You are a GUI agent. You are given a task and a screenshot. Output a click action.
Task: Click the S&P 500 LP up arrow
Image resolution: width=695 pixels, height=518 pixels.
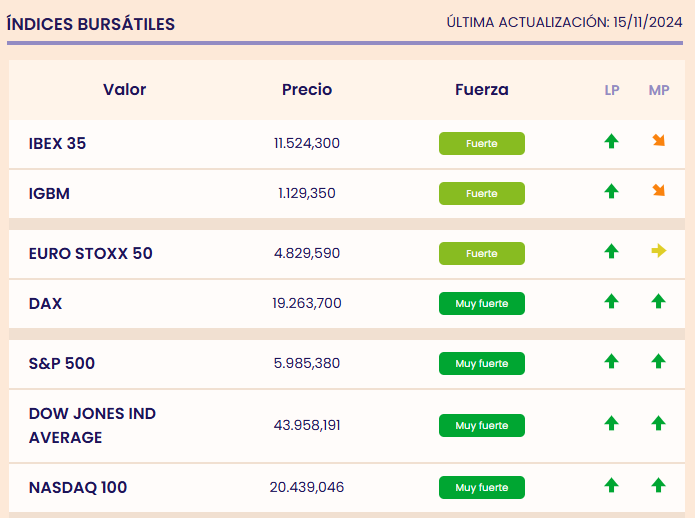(x=611, y=362)
